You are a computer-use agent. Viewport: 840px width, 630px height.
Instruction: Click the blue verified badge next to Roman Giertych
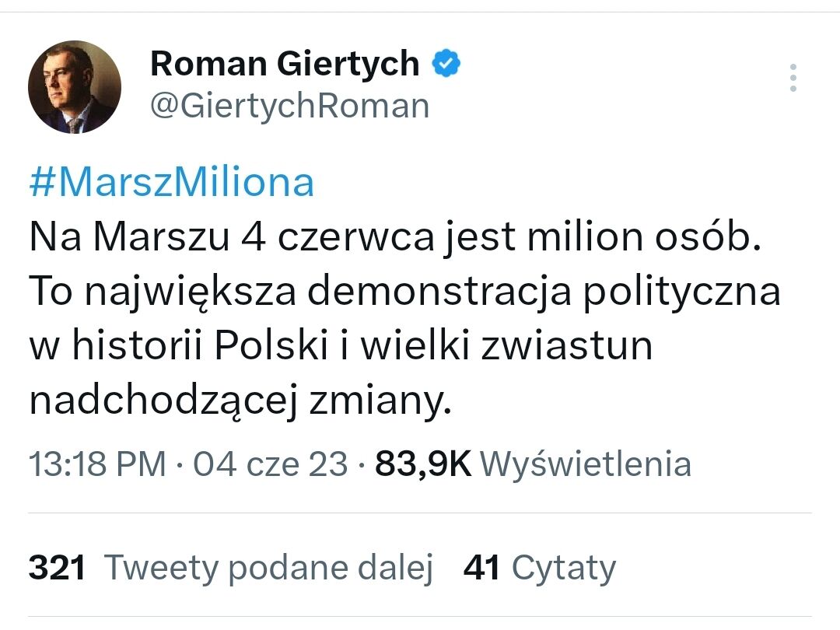coord(445,62)
